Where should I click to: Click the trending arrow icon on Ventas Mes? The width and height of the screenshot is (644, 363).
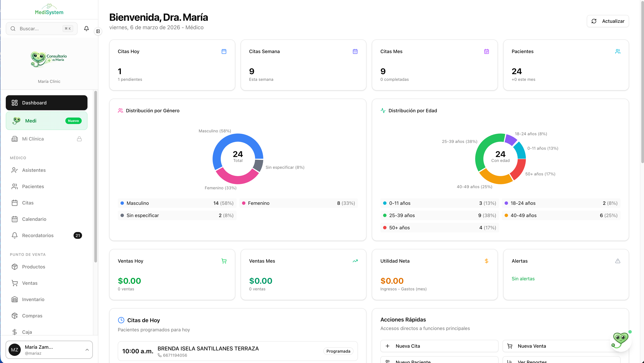(355, 261)
